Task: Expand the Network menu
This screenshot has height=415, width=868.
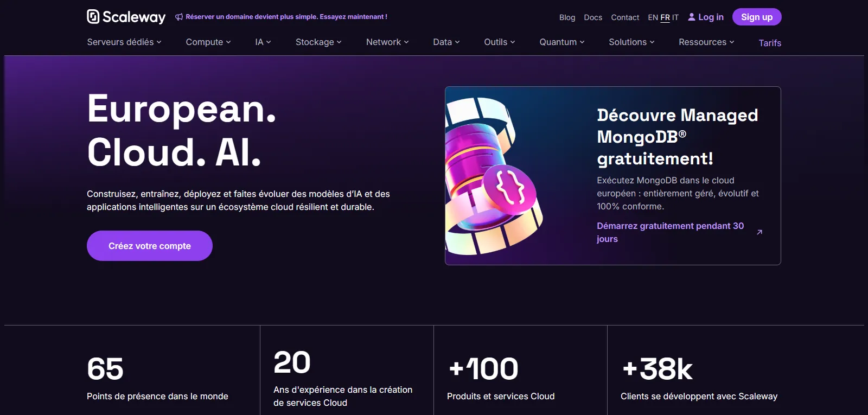Action: click(387, 42)
